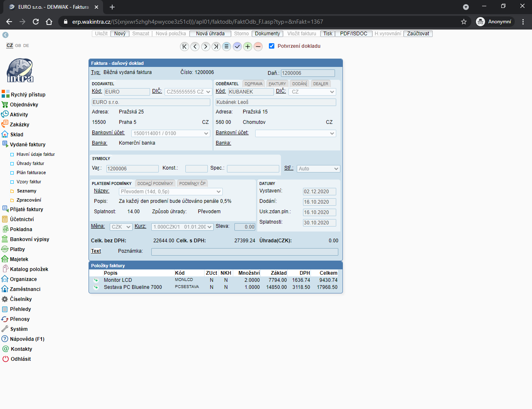This screenshot has width=532, height=409.
Task: Go to the first record arrow
Action: pos(185,47)
